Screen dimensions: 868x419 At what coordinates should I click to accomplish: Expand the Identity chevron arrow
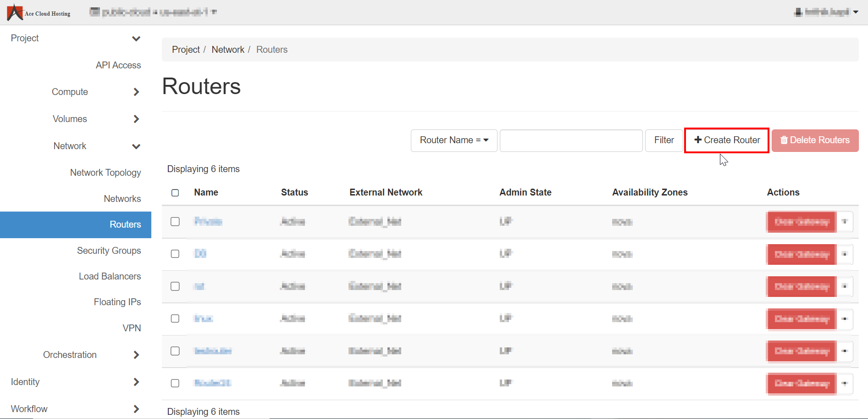point(136,382)
